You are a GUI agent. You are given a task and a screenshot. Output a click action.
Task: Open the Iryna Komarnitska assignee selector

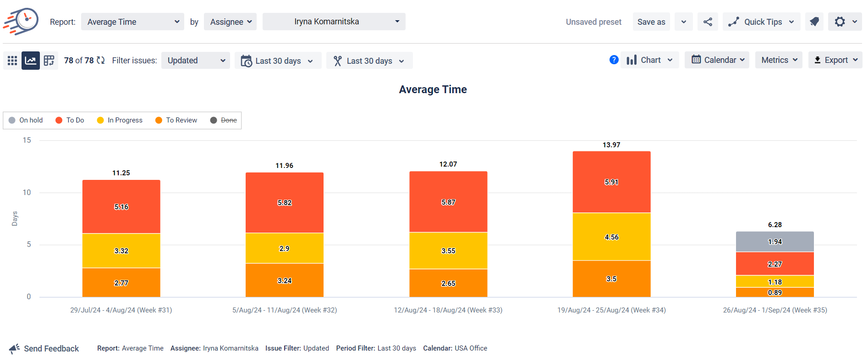tap(334, 22)
